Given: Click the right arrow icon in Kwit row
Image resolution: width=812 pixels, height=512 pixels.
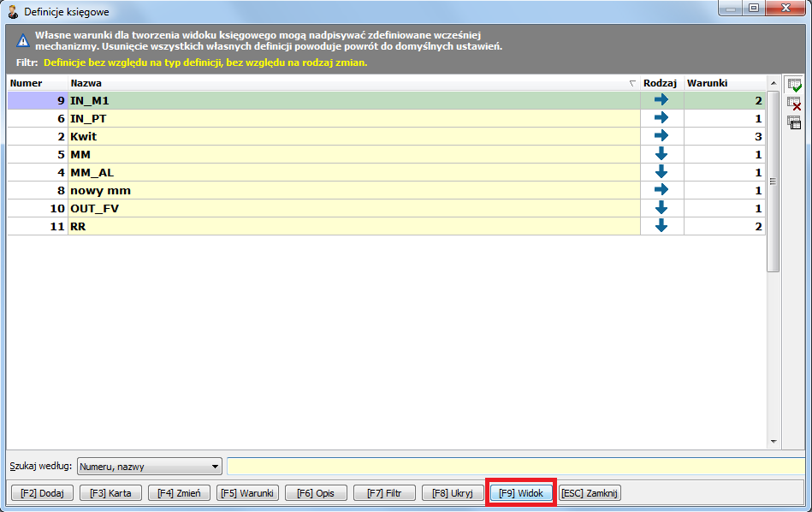Looking at the screenshot, I should [x=661, y=136].
